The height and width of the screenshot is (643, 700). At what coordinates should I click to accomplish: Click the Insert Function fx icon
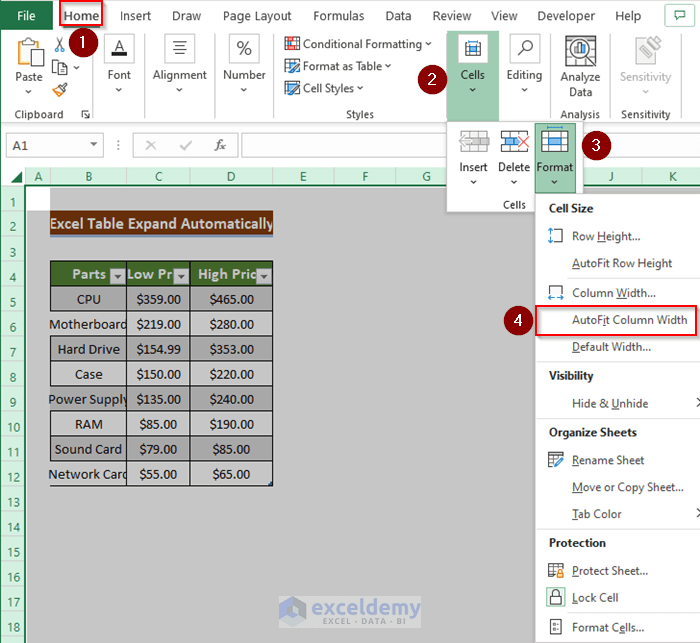coord(220,145)
